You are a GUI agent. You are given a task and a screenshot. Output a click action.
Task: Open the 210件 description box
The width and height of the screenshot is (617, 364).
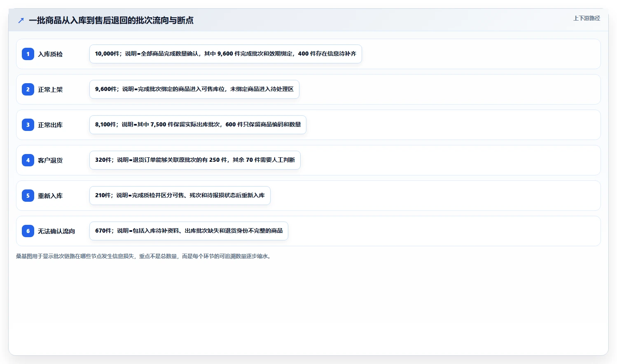click(180, 196)
